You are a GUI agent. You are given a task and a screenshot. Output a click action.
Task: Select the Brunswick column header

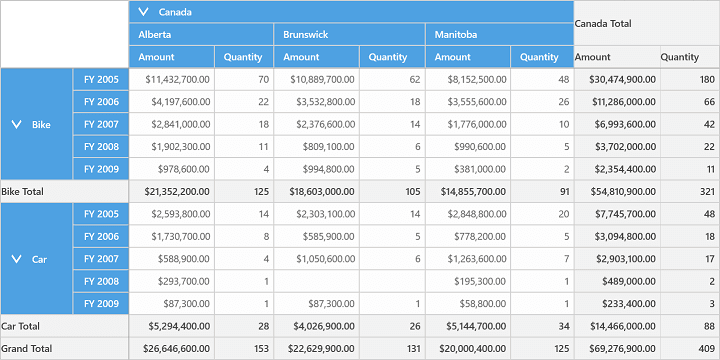(x=349, y=34)
